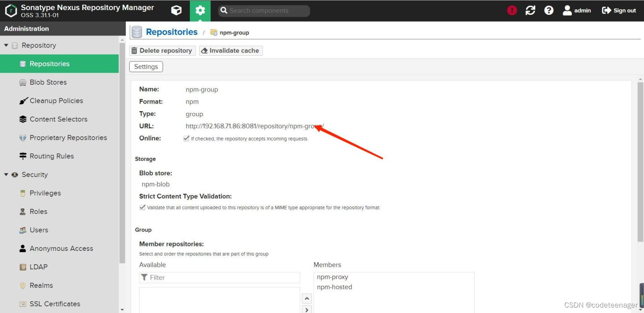Click the Routing Rules signpost icon
Image resolution: width=644 pixels, height=313 pixels.
(x=23, y=156)
